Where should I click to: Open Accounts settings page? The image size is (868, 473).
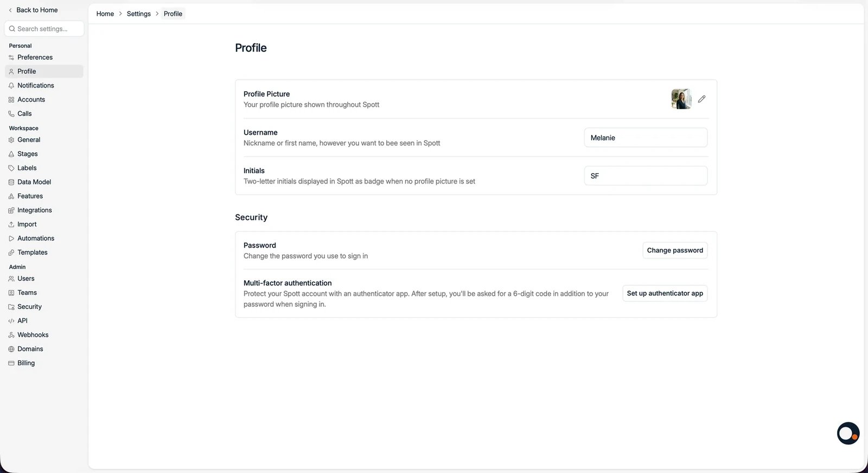(x=44, y=100)
